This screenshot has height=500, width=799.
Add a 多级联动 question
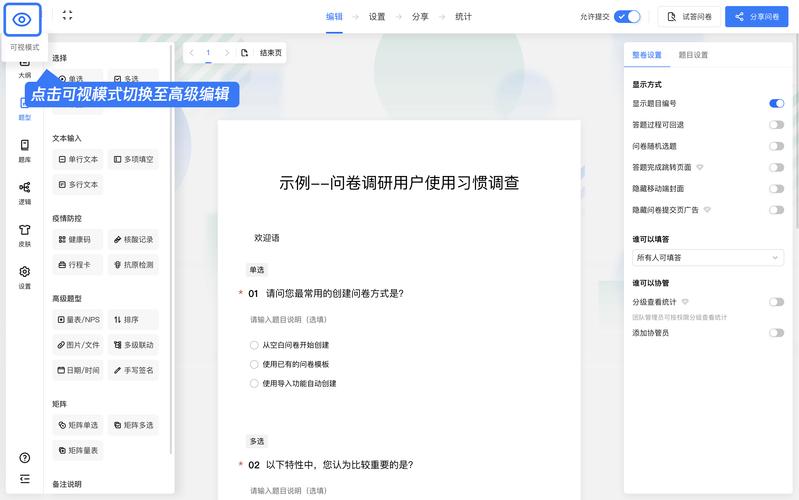(x=133, y=345)
